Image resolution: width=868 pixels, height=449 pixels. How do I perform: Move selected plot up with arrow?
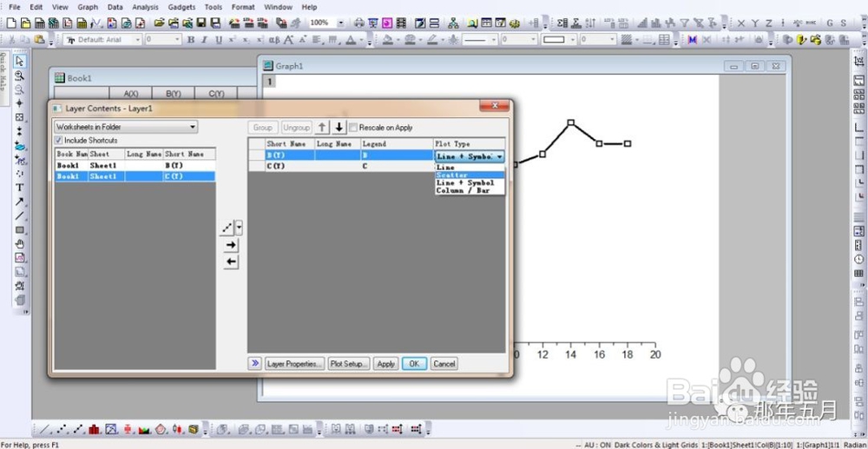click(x=322, y=128)
